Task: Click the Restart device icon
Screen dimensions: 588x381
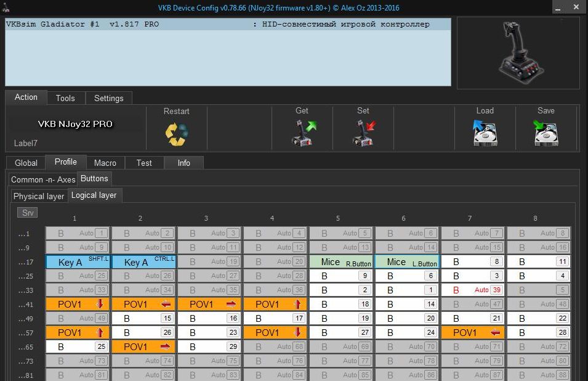Action: 177,134
